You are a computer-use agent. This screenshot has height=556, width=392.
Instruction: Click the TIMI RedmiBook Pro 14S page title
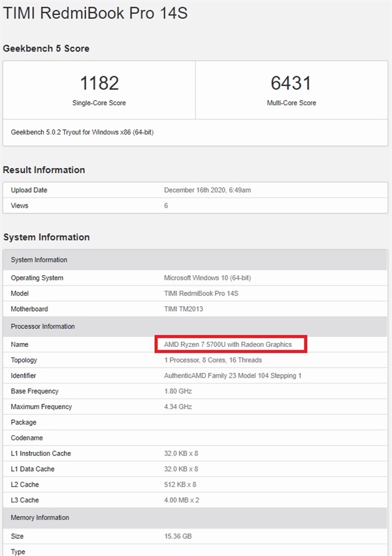pyautogui.click(x=95, y=13)
